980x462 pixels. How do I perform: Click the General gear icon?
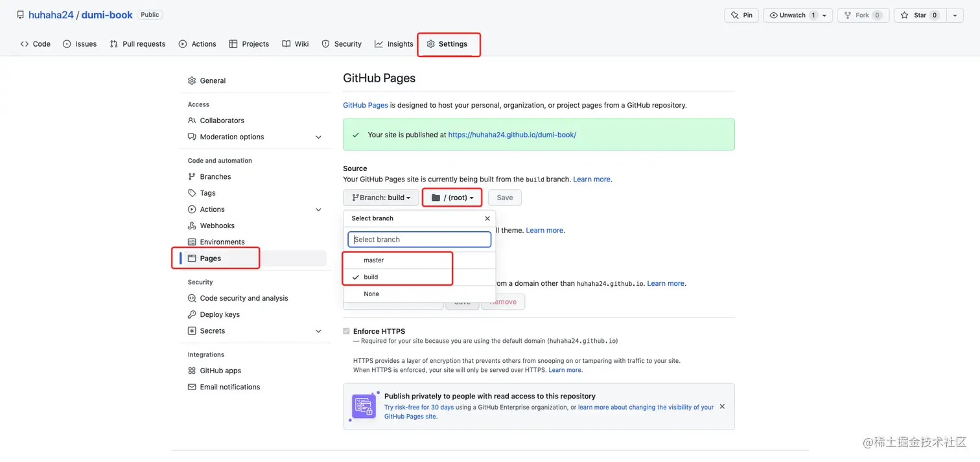192,81
